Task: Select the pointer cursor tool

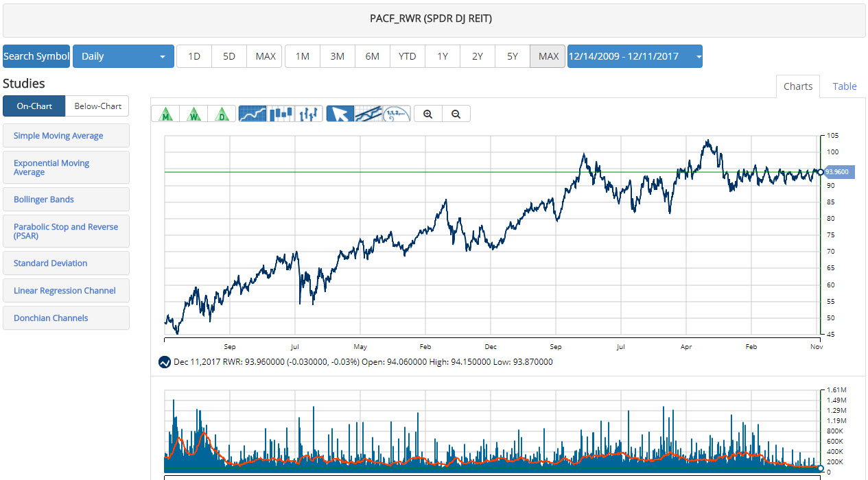Action: 340,114
